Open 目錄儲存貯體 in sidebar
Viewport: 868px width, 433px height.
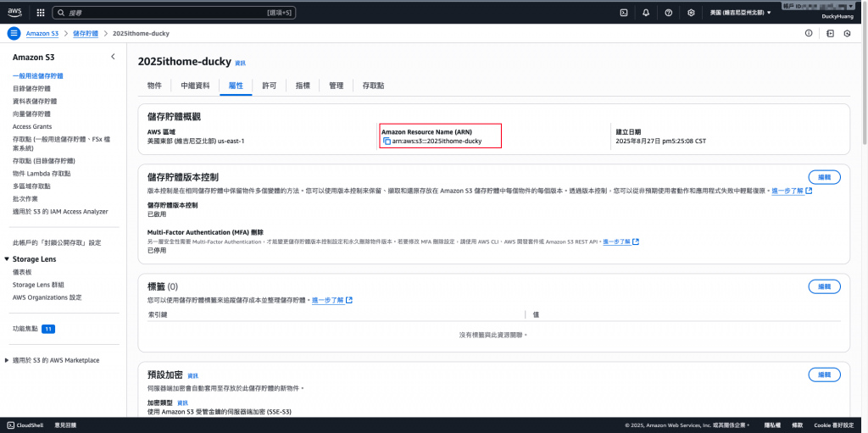point(31,89)
